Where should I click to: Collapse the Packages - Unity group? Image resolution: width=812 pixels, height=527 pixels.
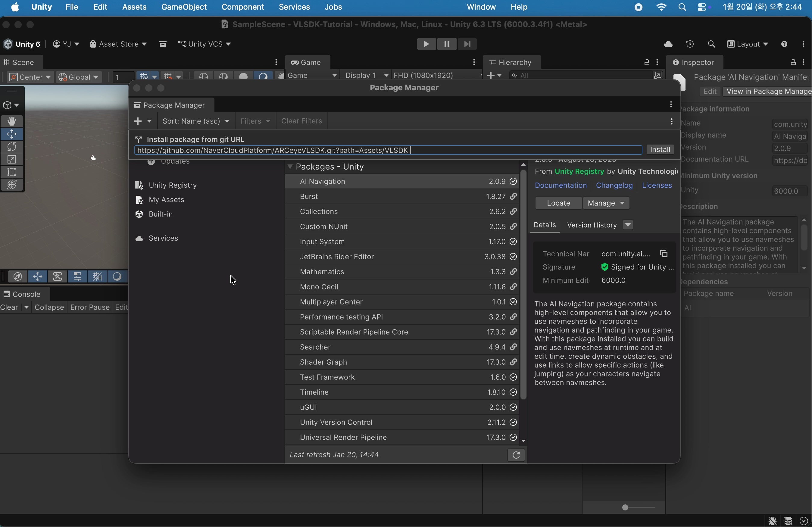click(x=290, y=167)
